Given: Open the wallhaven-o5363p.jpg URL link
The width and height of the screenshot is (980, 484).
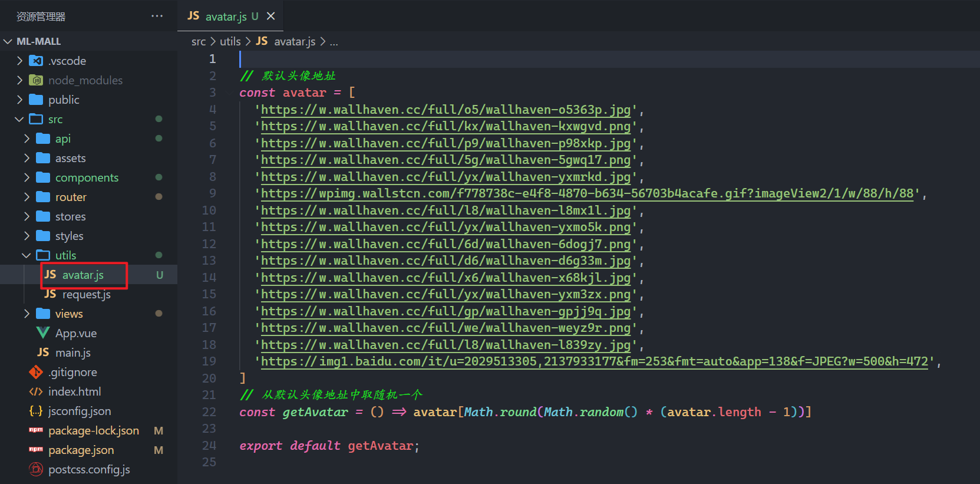Looking at the screenshot, I should tap(446, 110).
